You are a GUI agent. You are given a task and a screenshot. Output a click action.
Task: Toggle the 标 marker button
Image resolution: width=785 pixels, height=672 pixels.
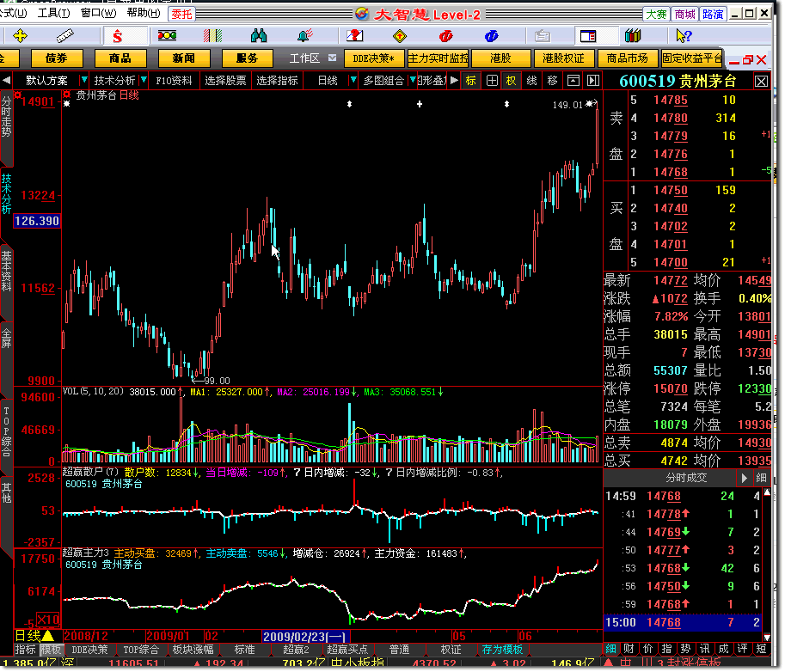tap(470, 81)
